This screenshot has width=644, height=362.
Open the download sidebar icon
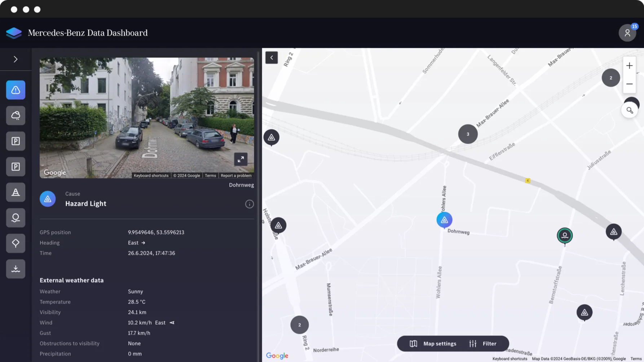point(16,268)
